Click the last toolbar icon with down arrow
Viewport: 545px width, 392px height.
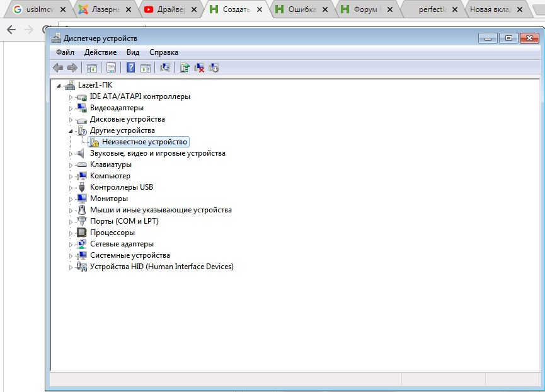214,68
